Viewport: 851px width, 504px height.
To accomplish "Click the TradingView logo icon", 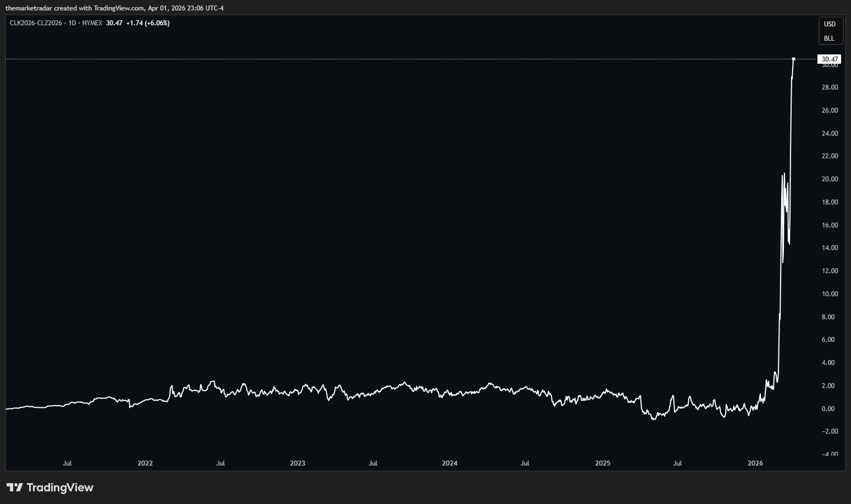I will (x=14, y=488).
